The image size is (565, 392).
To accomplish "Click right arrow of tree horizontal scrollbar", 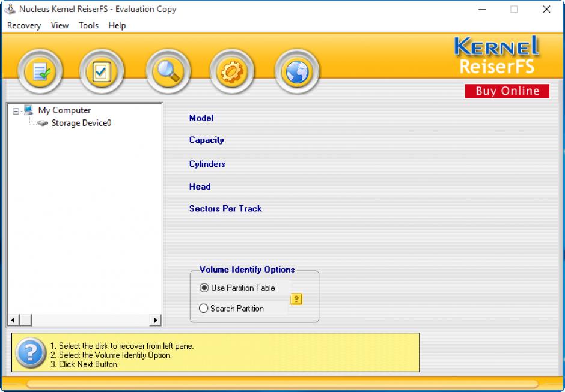I will click(x=155, y=319).
